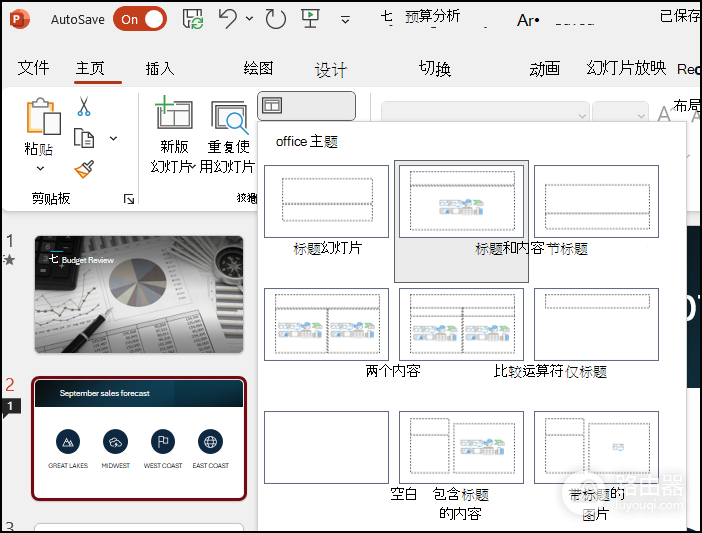Image resolution: width=702 pixels, height=533 pixels.
Task: Toggle the AutoSave switch off
Action: (x=140, y=19)
